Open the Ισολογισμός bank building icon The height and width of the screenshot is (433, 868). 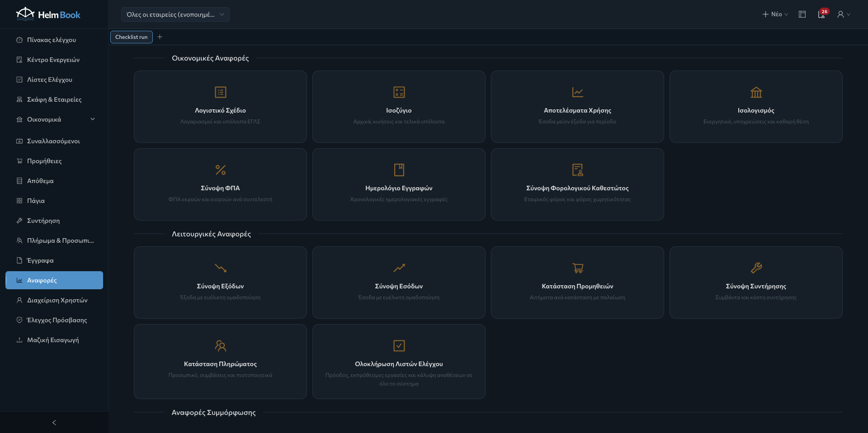click(756, 92)
